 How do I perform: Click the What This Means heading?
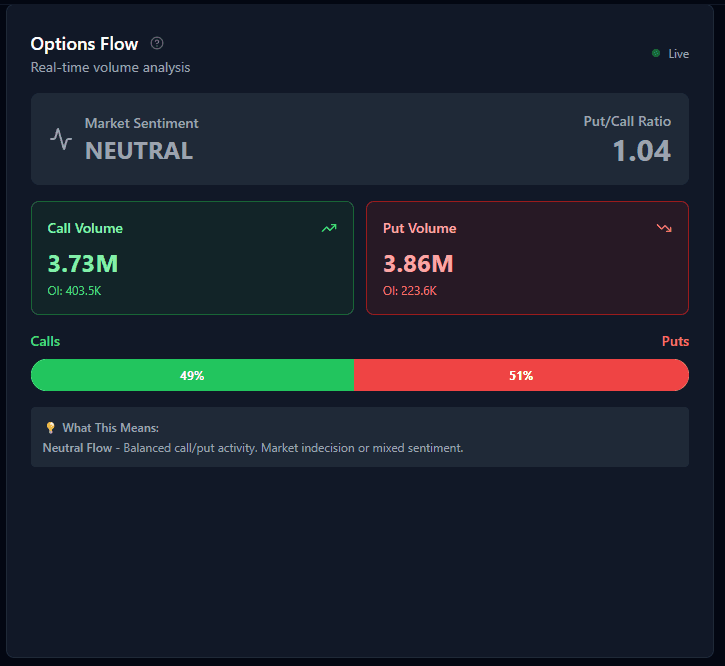[111, 428]
